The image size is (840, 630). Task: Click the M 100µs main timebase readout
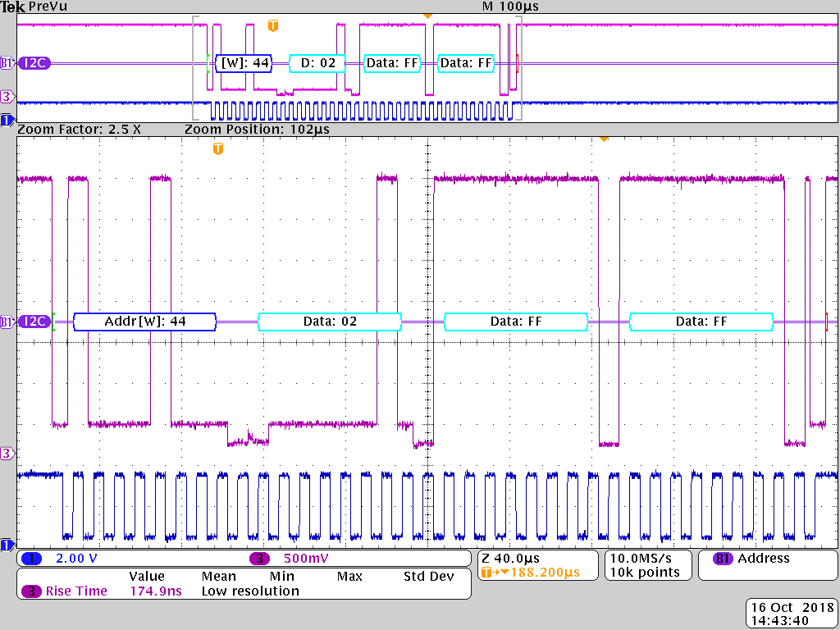point(510,7)
